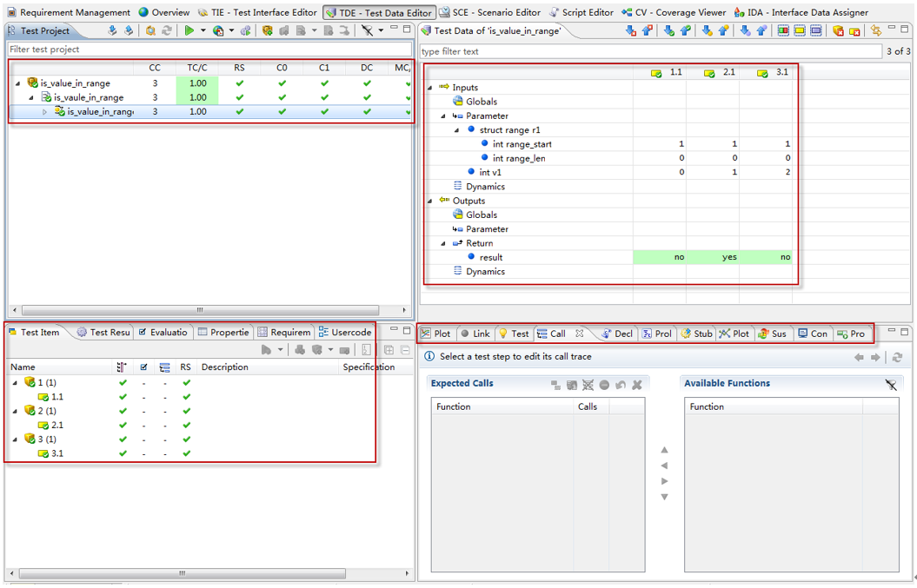The height and width of the screenshot is (588, 917).
Task: Click the delete X icon in Expected Calls
Action: pyautogui.click(x=637, y=385)
